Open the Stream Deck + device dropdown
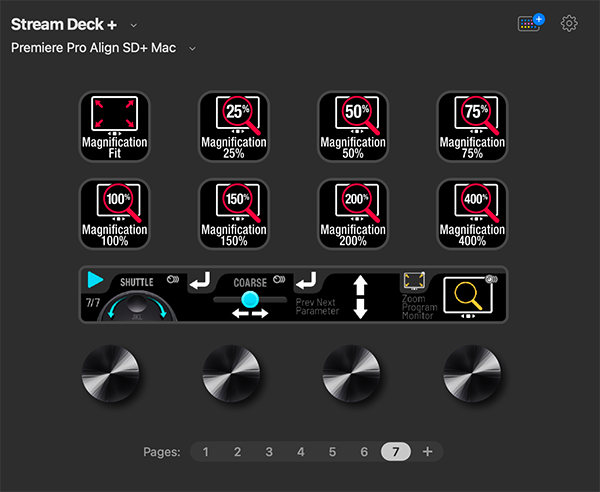The height and width of the screenshot is (492, 600). click(134, 25)
